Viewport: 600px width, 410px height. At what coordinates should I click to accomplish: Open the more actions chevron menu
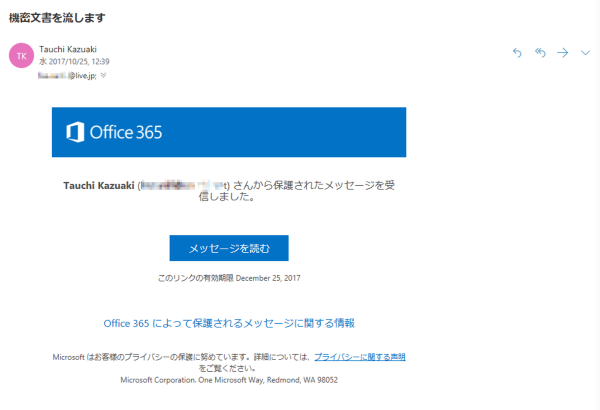(x=585, y=53)
